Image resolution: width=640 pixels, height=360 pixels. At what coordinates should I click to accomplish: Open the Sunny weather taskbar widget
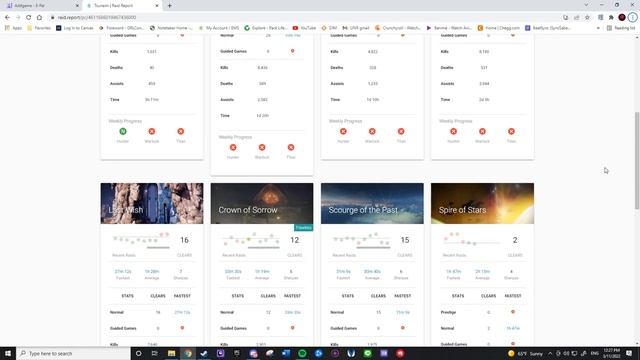(525, 353)
